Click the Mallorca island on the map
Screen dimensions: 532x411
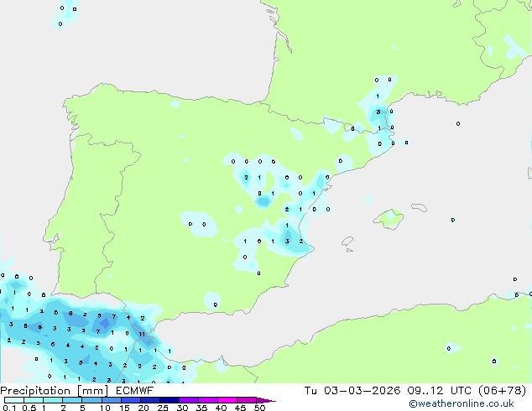point(389,219)
